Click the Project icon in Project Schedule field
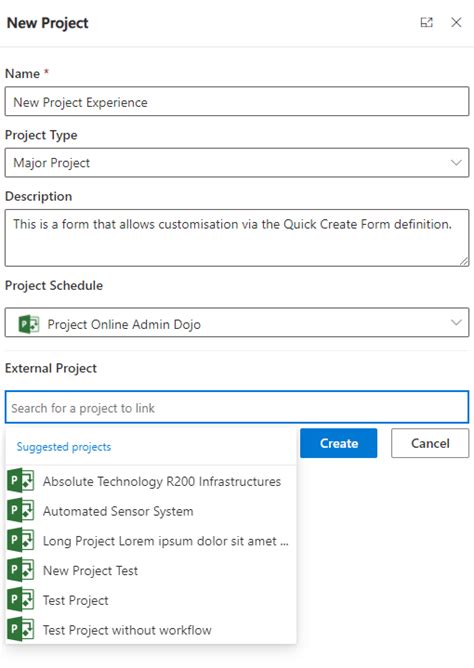Screen dimensions: 474x668 [29, 324]
